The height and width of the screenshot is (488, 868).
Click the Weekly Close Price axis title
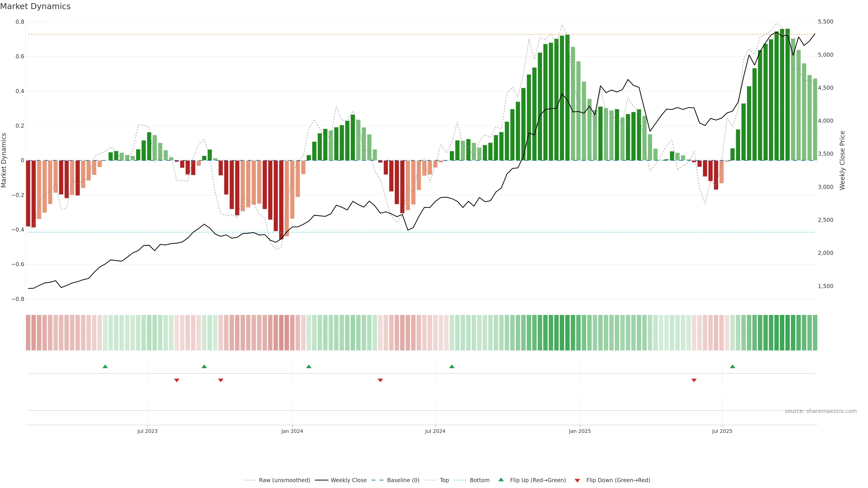pos(842,160)
